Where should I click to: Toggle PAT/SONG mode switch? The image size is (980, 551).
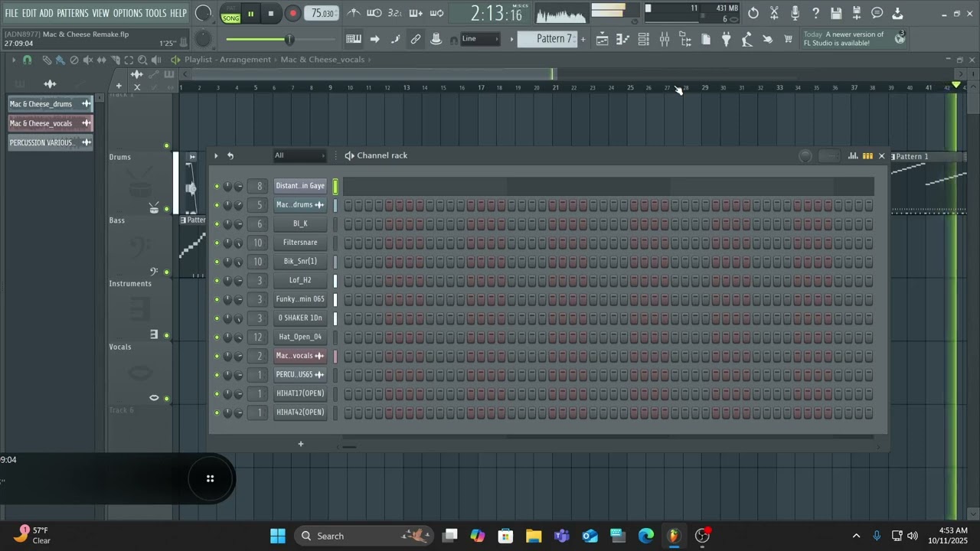pyautogui.click(x=230, y=14)
